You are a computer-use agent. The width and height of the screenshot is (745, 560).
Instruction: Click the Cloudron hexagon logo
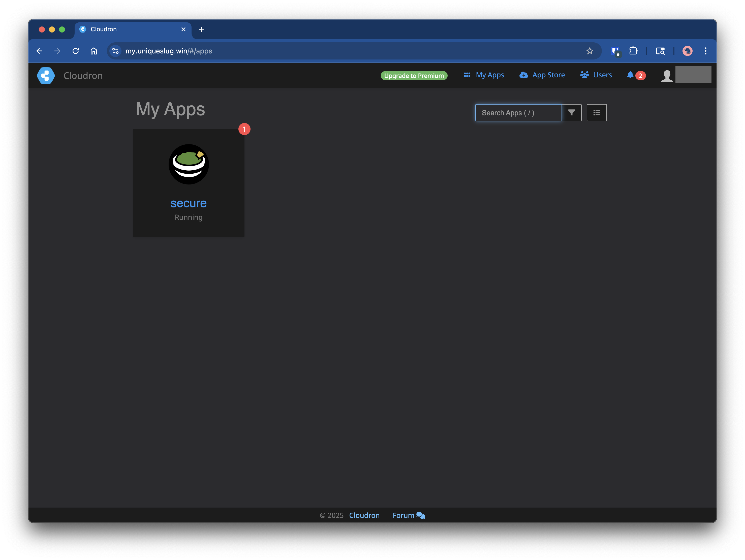click(46, 75)
